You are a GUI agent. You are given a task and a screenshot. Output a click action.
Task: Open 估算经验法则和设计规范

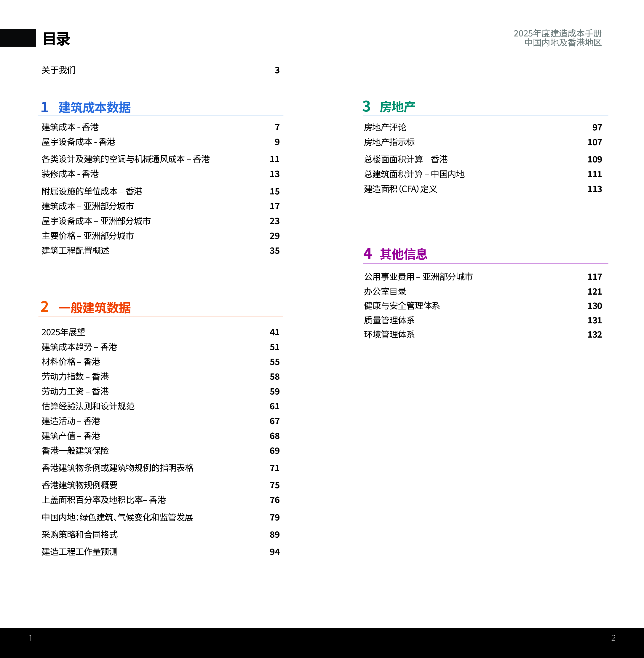click(88, 406)
